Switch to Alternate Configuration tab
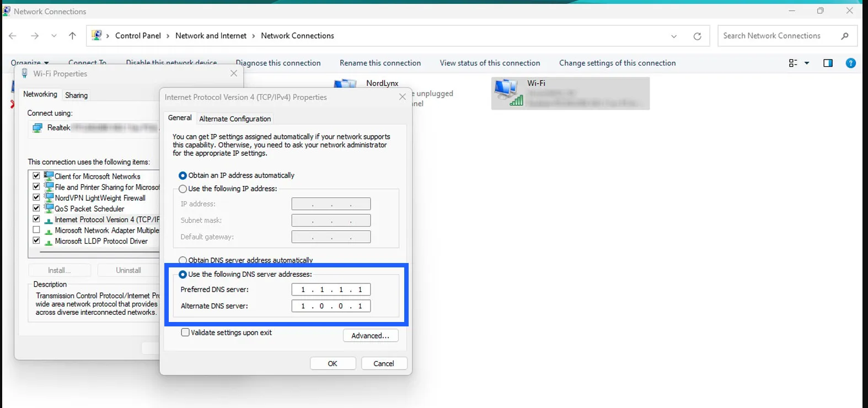 click(x=235, y=119)
